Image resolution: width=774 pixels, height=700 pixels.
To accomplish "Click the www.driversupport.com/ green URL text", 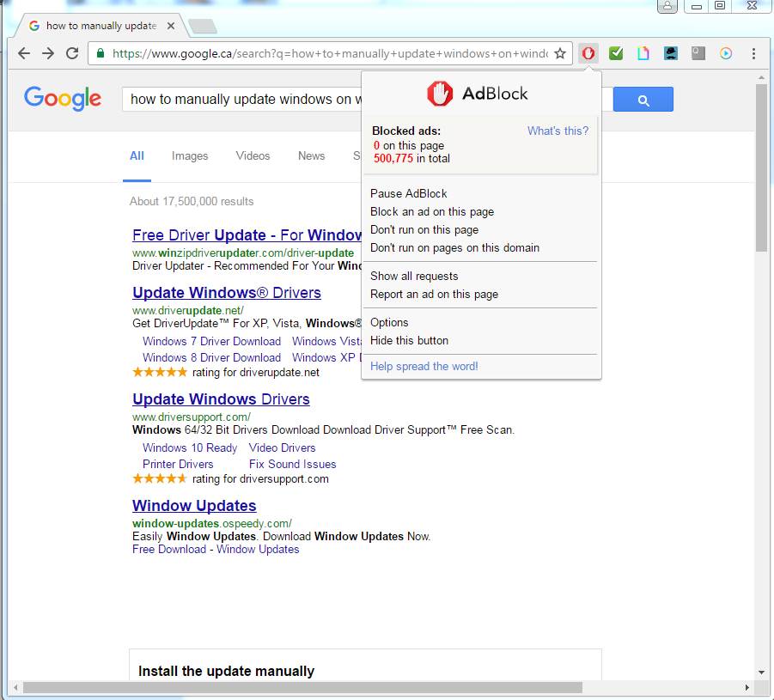I will point(192,417).
